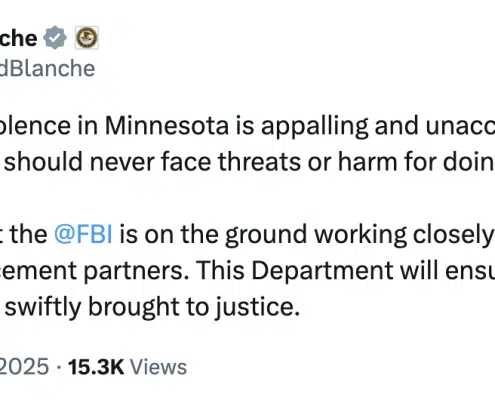Click the word "justice." ending the post

pyautogui.click(x=257, y=308)
